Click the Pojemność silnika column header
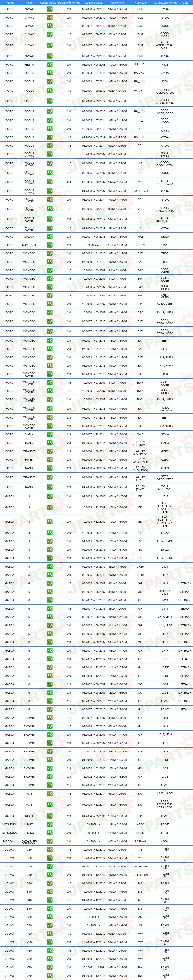Screen dimensions: 193x980 tap(69, 3)
